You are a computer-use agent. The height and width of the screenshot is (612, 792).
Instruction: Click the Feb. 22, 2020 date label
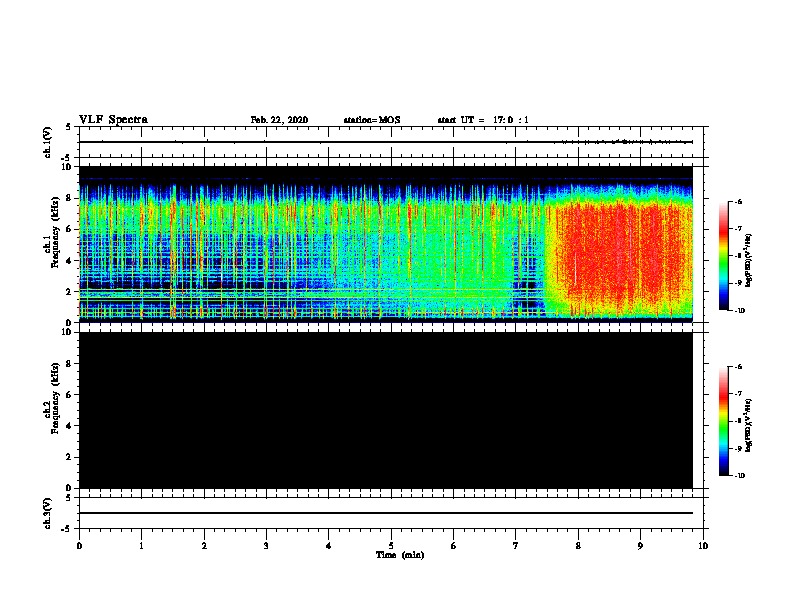(x=279, y=120)
